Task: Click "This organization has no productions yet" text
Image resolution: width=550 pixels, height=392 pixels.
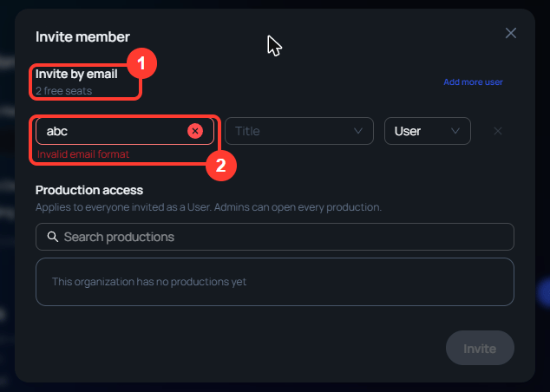Action: coord(149,282)
